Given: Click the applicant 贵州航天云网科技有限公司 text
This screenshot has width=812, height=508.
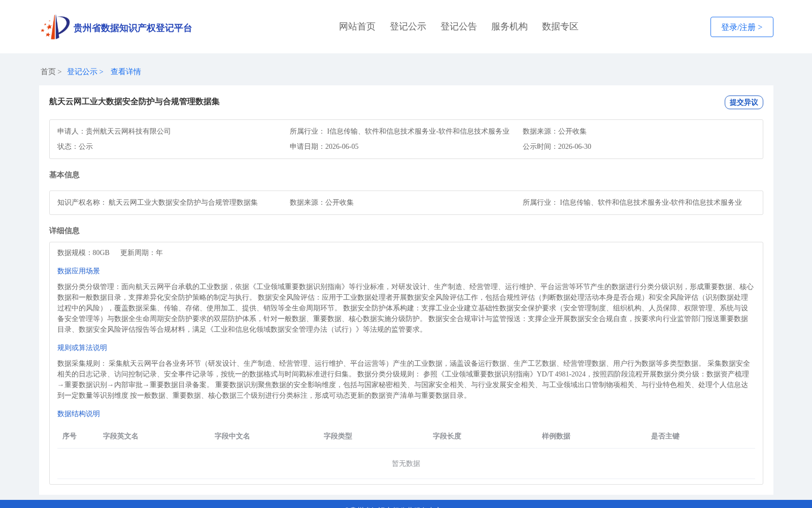Looking at the screenshot, I should pyautogui.click(x=128, y=131).
